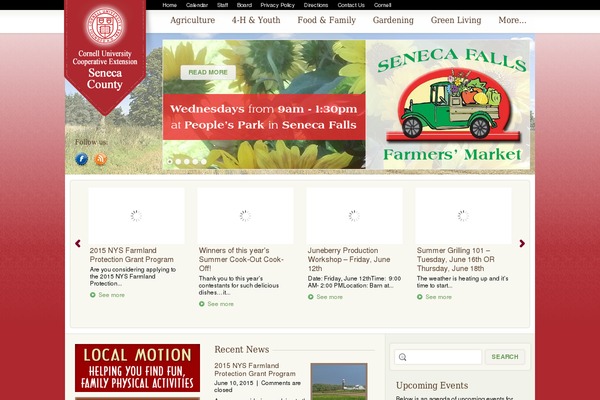Image resolution: width=600 pixels, height=400 pixels.
Task: Click green See more icon under Cook-Out winners
Action: 202,304
